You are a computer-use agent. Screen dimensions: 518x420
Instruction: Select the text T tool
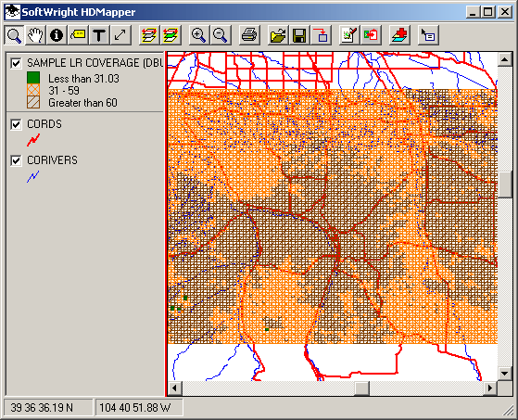pyautogui.click(x=99, y=35)
